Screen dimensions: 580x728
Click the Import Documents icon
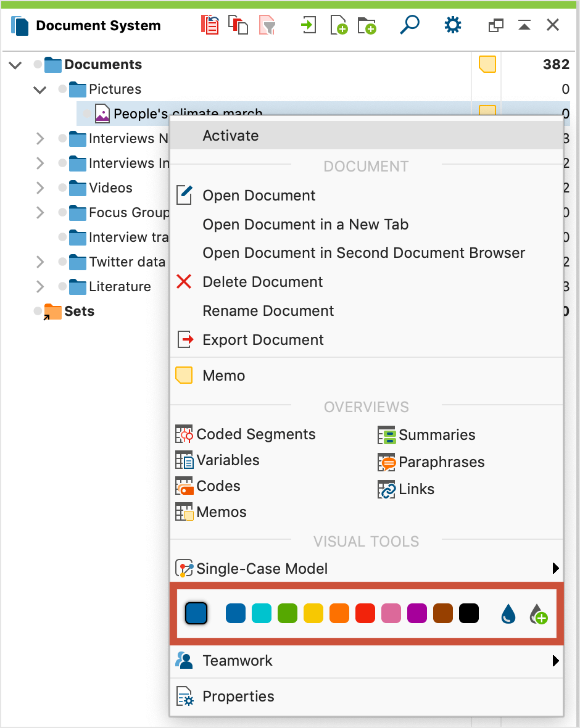[309, 25]
